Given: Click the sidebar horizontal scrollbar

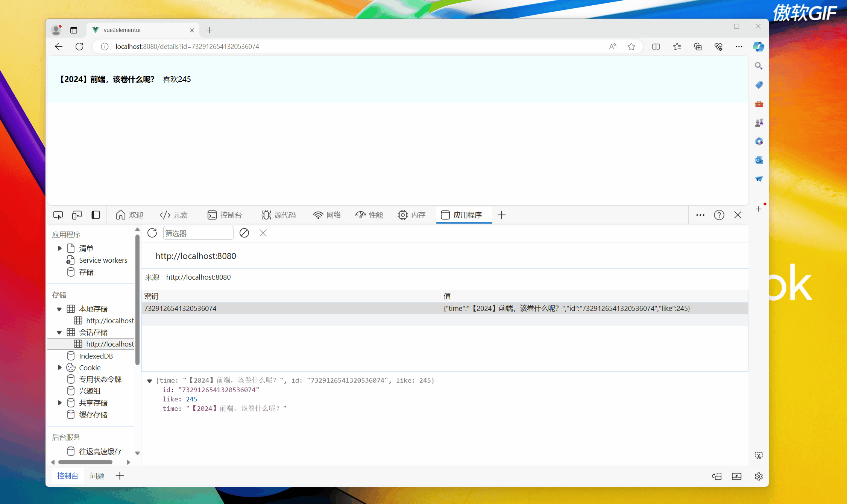Looking at the screenshot, I should pos(85,462).
